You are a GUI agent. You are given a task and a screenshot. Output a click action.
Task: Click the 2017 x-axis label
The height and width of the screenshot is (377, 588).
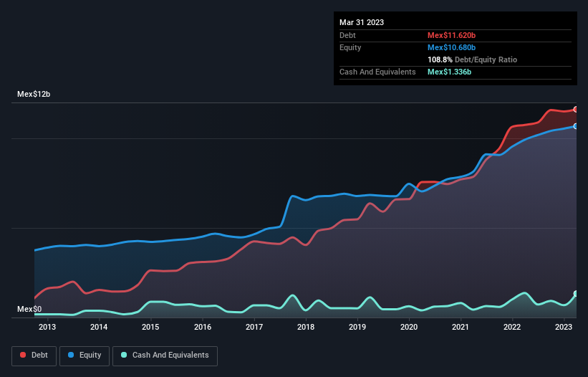254,327
